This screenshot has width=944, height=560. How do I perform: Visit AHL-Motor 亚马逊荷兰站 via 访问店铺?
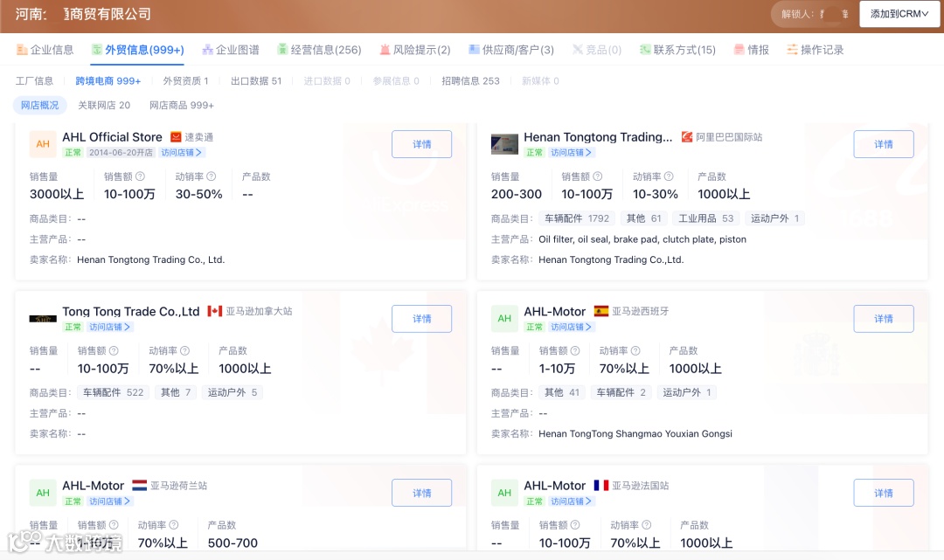[109, 501]
